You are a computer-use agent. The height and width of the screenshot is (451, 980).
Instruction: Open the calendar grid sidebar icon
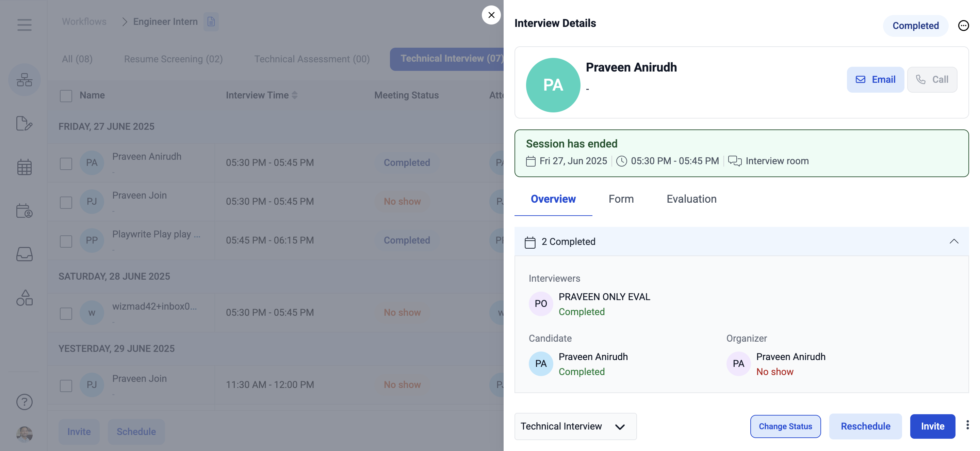[24, 167]
